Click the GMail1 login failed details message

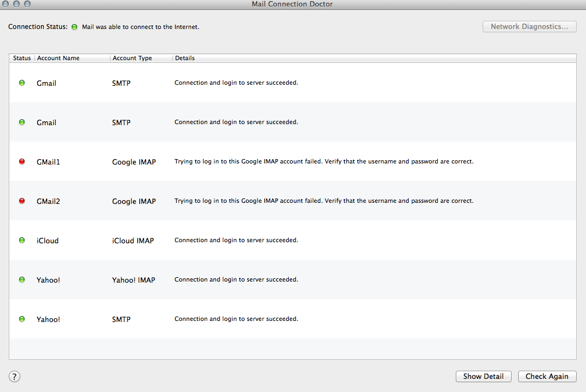(x=324, y=162)
